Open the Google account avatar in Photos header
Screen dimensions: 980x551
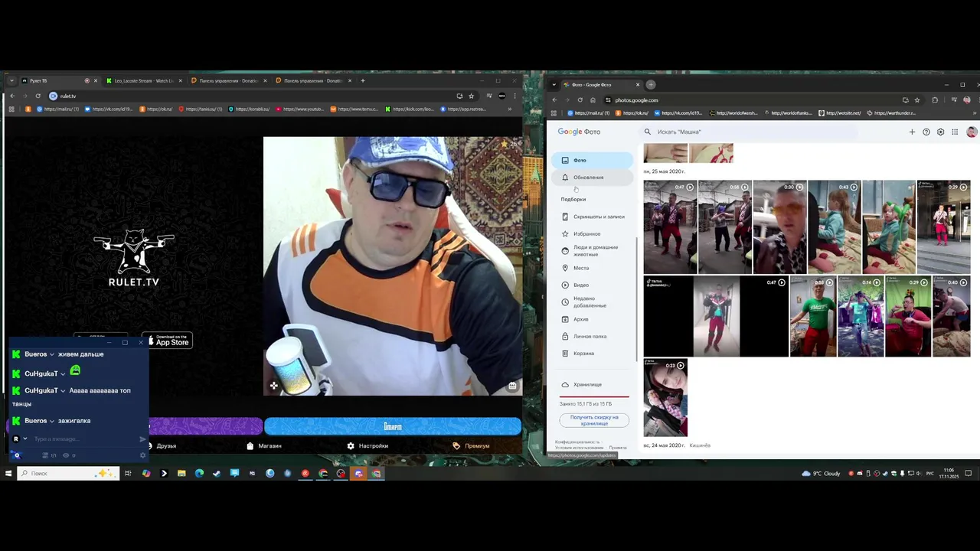point(972,132)
